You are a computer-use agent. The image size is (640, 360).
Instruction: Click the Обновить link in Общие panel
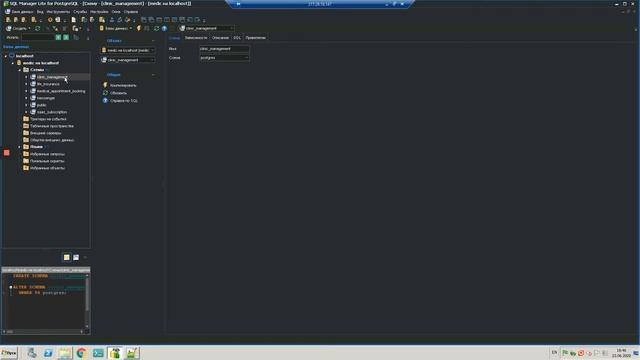point(118,93)
